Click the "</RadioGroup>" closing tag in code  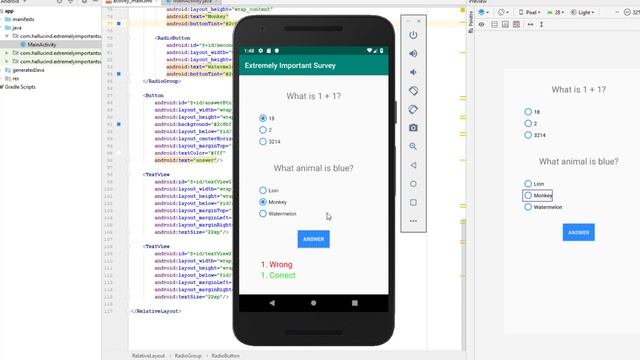[162, 81]
